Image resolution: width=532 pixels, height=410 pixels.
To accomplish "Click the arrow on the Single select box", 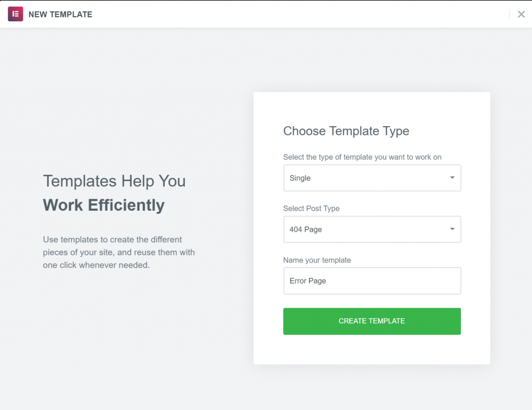I will tap(452, 178).
